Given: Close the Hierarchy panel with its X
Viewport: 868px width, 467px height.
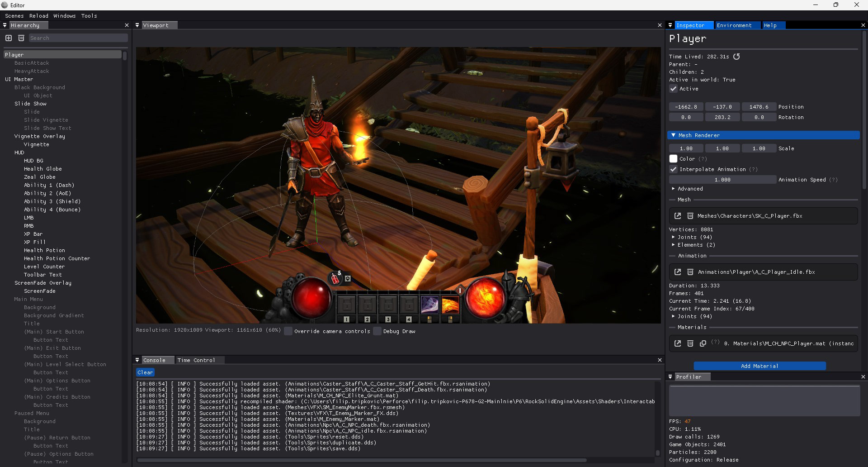Looking at the screenshot, I should tap(127, 25).
